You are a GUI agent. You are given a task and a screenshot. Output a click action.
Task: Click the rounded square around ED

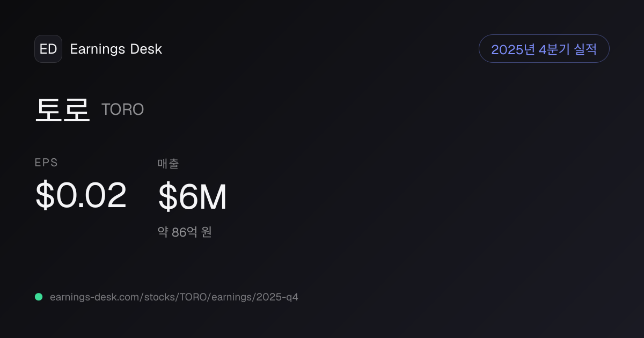click(x=48, y=49)
